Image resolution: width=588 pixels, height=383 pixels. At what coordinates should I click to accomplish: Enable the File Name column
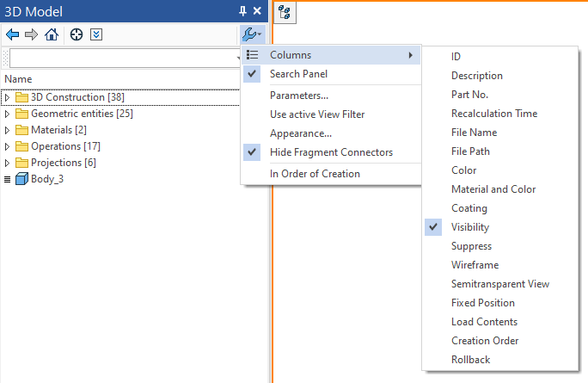[500, 133]
